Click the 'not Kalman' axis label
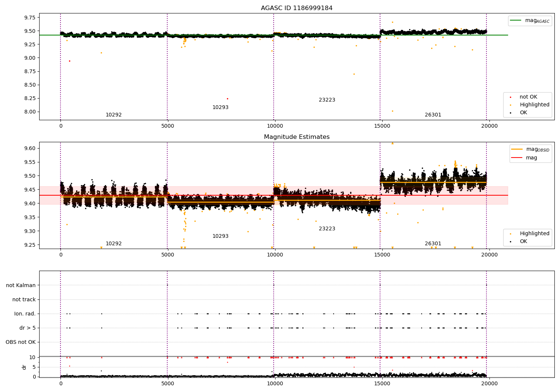The width and height of the screenshot is (560, 392). coord(21,286)
